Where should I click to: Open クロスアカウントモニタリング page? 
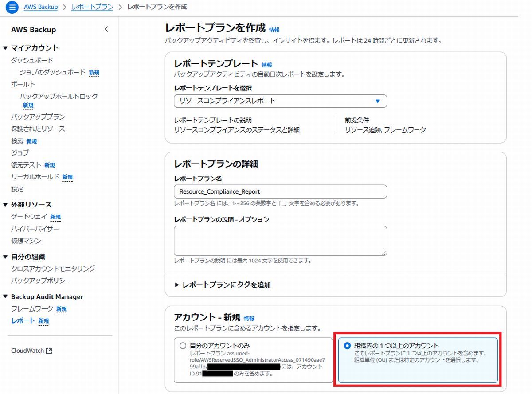(53, 269)
